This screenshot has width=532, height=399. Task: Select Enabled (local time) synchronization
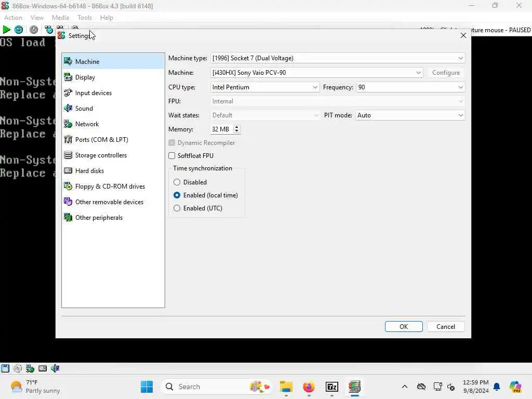tap(177, 195)
